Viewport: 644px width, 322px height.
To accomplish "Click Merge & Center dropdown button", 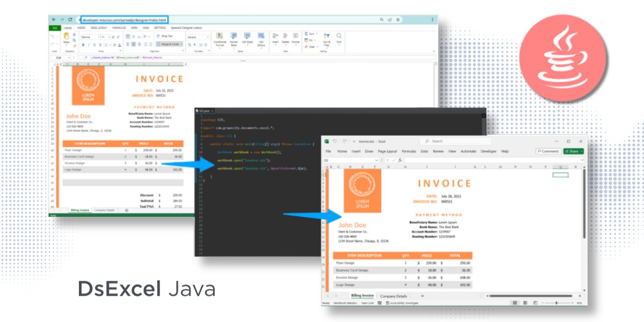I will (169, 44).
